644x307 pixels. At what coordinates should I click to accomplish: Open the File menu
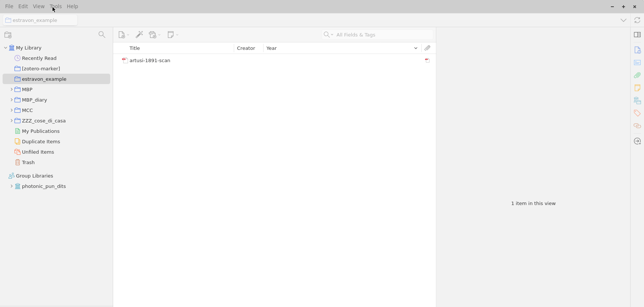coord(9,6)
